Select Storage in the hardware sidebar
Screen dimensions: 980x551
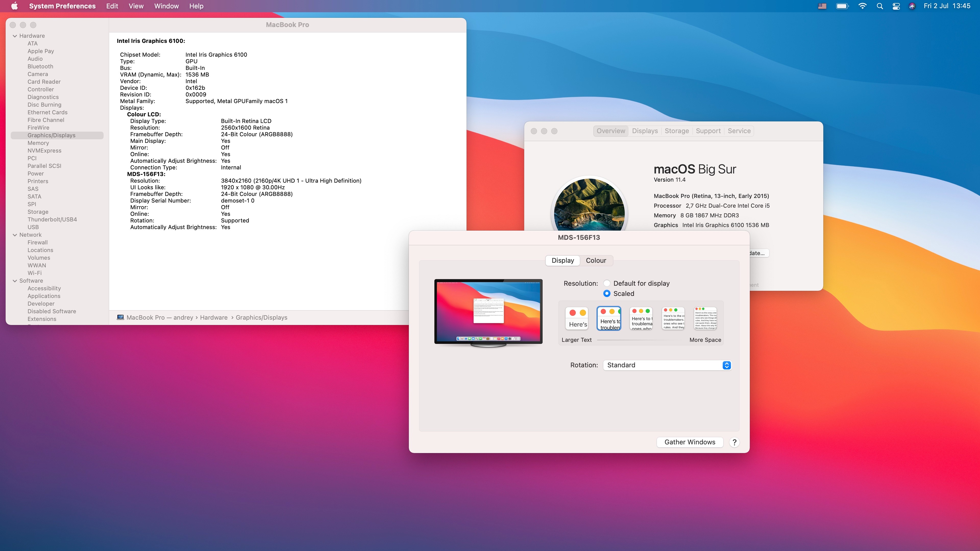coord(38,212)
